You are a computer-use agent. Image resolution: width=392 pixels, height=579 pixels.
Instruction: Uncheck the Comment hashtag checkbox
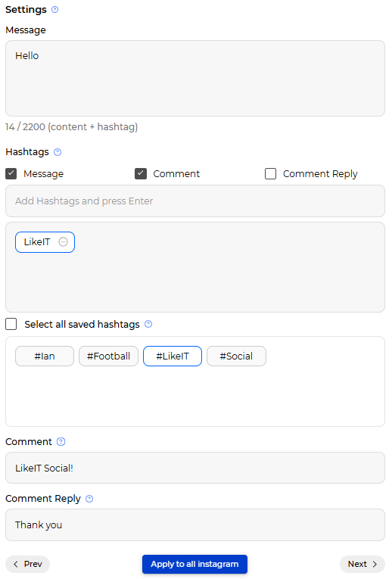pyautogui.click(x=141, y=173)
